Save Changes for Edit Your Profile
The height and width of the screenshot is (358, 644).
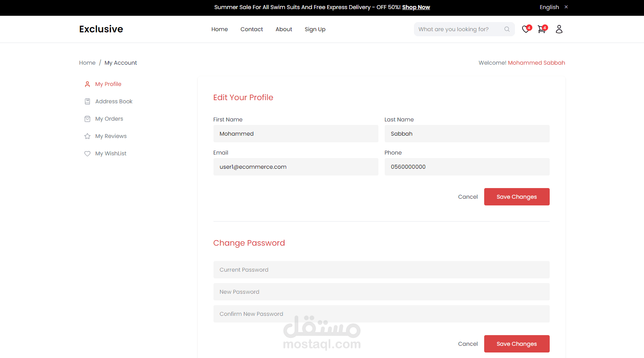pos(517,197)
